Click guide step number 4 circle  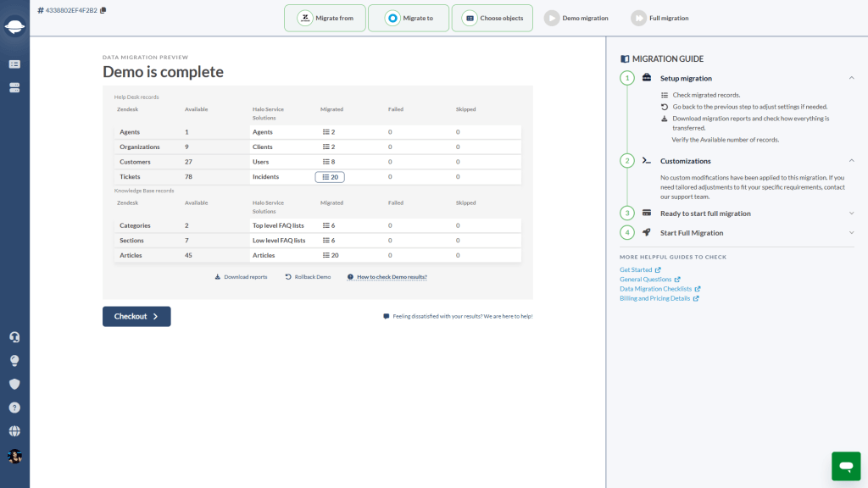tap(627, 232)
